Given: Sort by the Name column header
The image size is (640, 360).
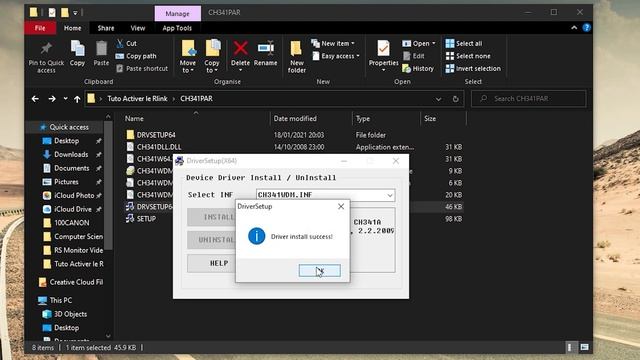Looking at the screenshot, I should [134, 118].
